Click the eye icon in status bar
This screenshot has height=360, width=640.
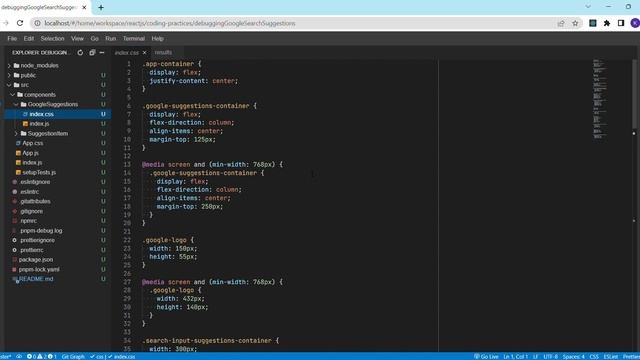pyautogui.click(x=19, y=356)
